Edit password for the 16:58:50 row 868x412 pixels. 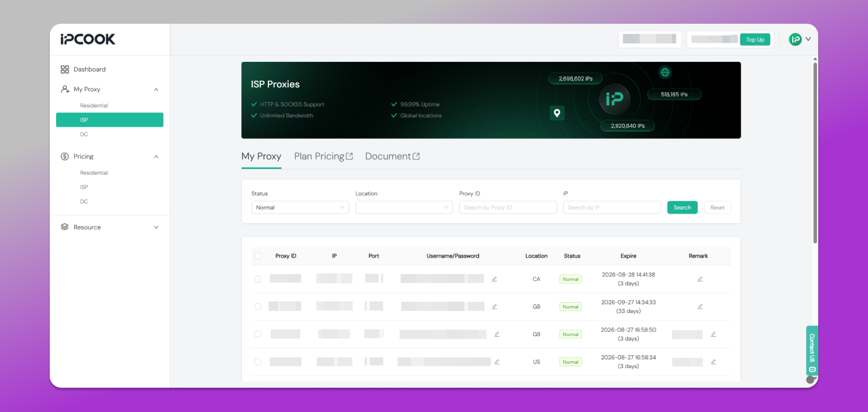[x=496, y=334]
